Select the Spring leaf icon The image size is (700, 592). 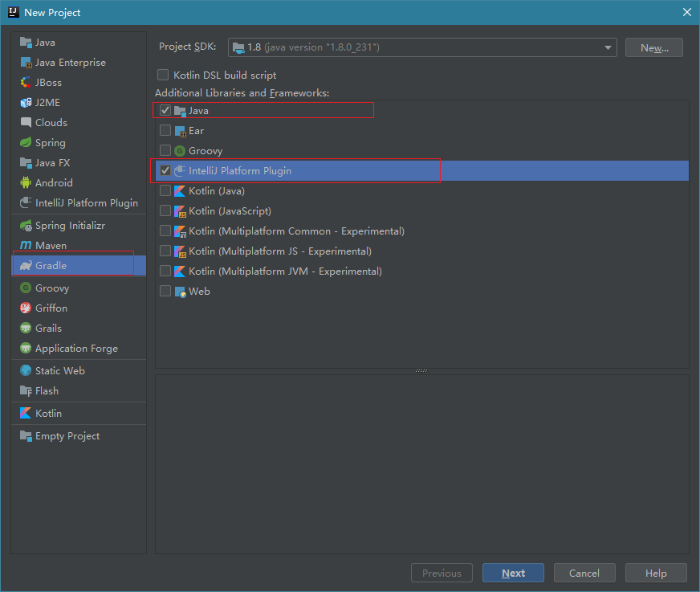pyautogui.click(x=26, y=142)
